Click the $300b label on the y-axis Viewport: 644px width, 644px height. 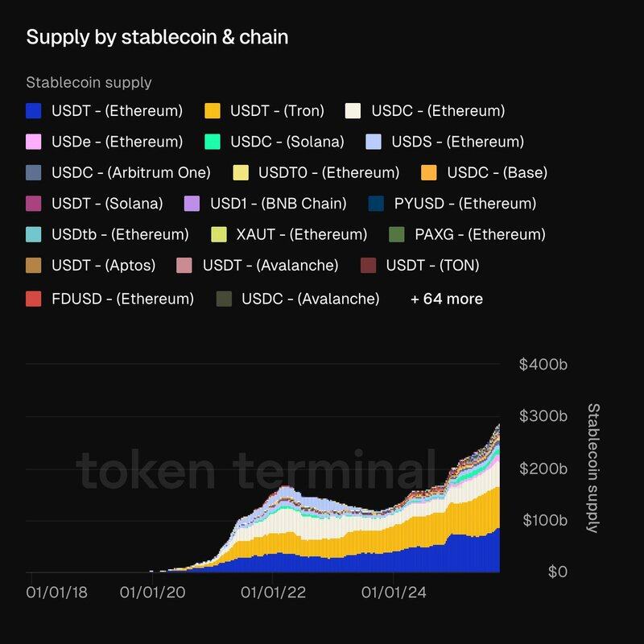coord(543,416)
